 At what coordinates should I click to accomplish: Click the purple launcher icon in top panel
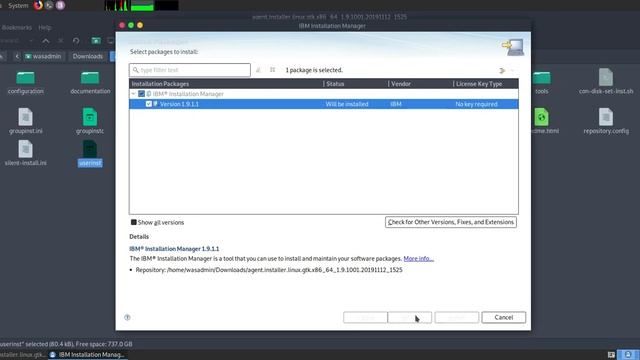60,5
